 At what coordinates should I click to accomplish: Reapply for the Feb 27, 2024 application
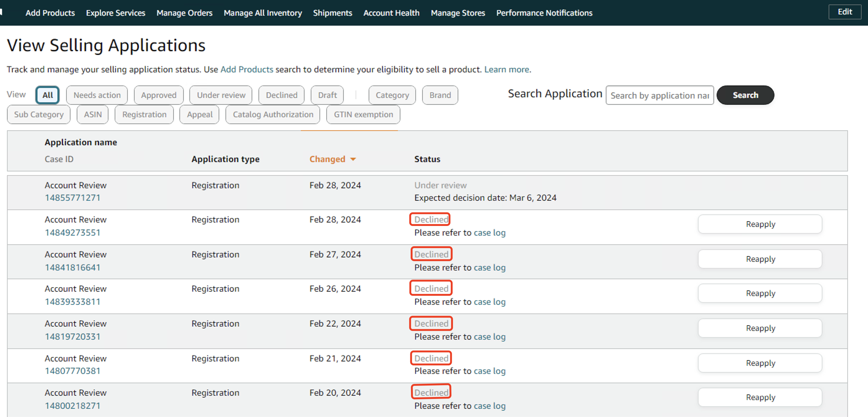pyautogui.click(x=760, y=259)
